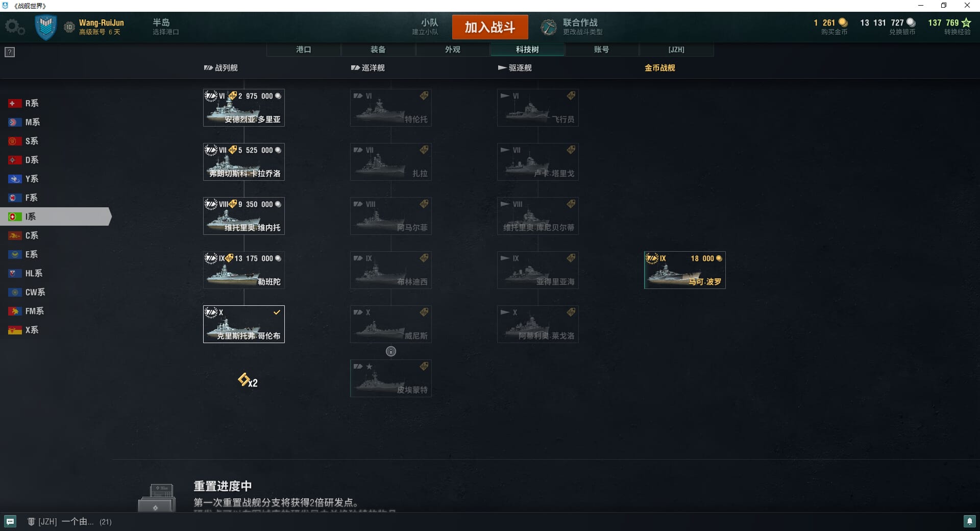Click the x2 research points icon

[248, 380]
